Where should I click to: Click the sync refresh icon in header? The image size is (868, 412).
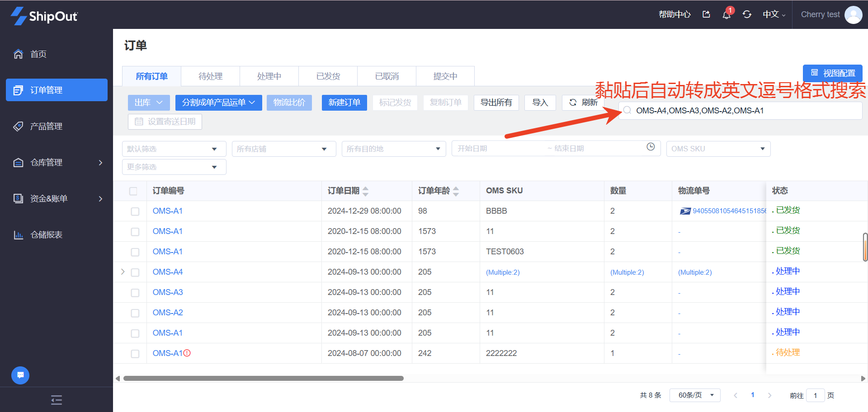[747, 14]
